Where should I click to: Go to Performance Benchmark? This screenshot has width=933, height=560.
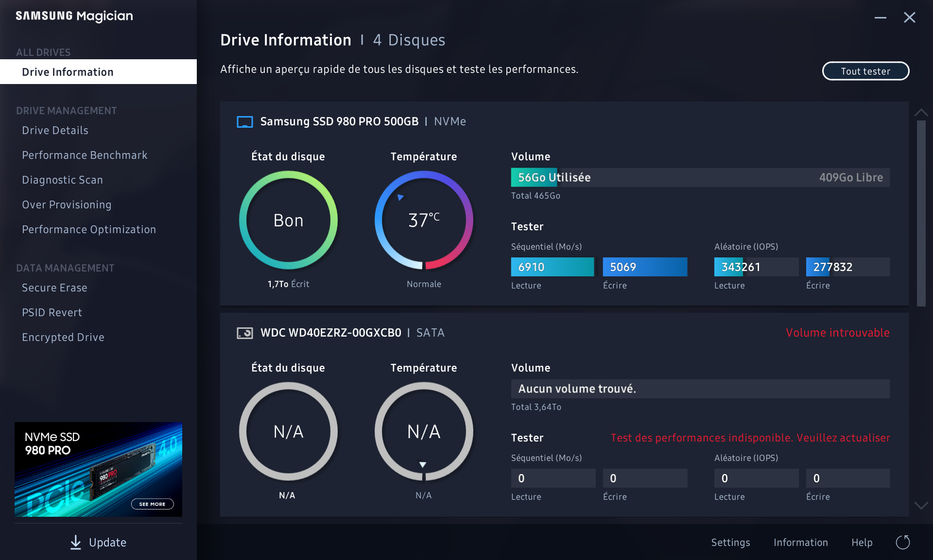85,155
